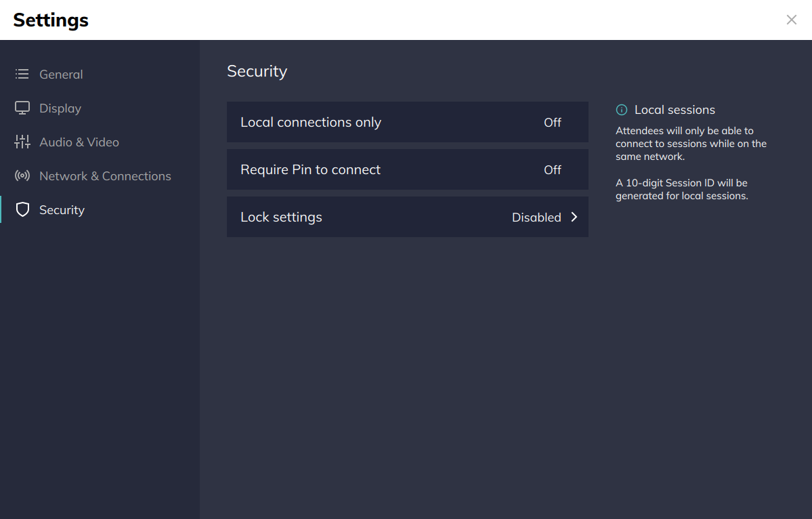Click the Lock settings label
This screenshot has width=812, height=519.
click(x=281, y=217)
